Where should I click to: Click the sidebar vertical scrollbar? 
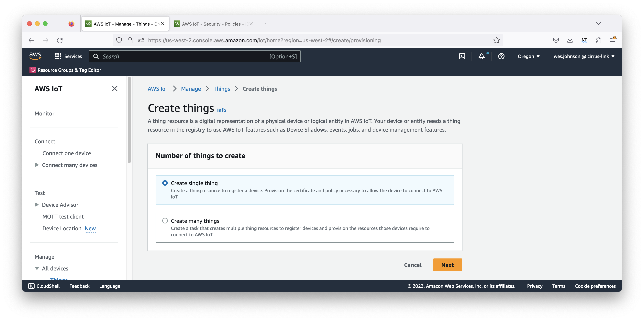click(x=129, y=120)
